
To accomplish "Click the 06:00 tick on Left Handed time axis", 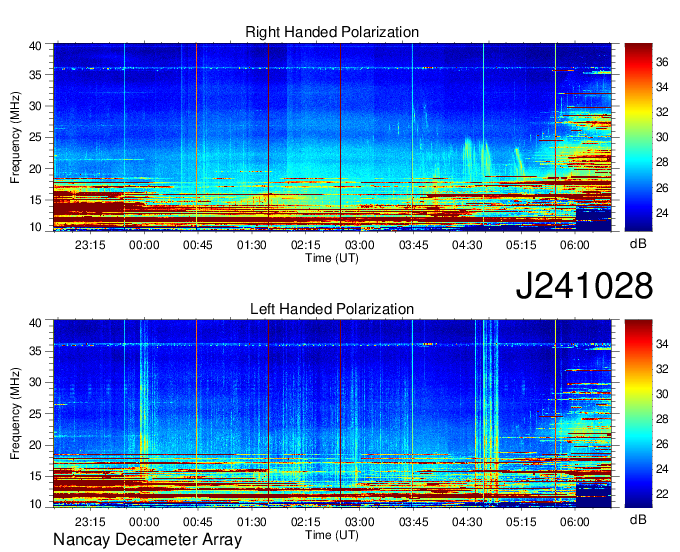I will click(x=575, y=522).
